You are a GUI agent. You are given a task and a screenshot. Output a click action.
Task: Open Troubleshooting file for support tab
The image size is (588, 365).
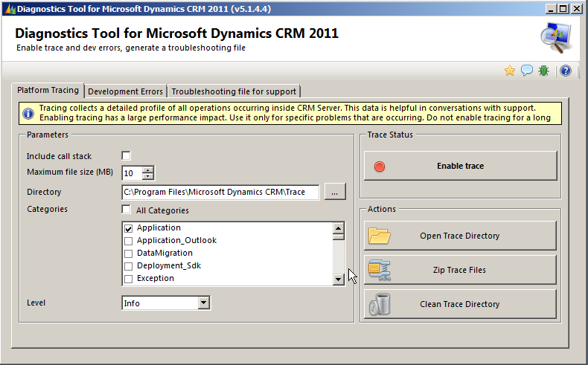click(x=234, y=91)
